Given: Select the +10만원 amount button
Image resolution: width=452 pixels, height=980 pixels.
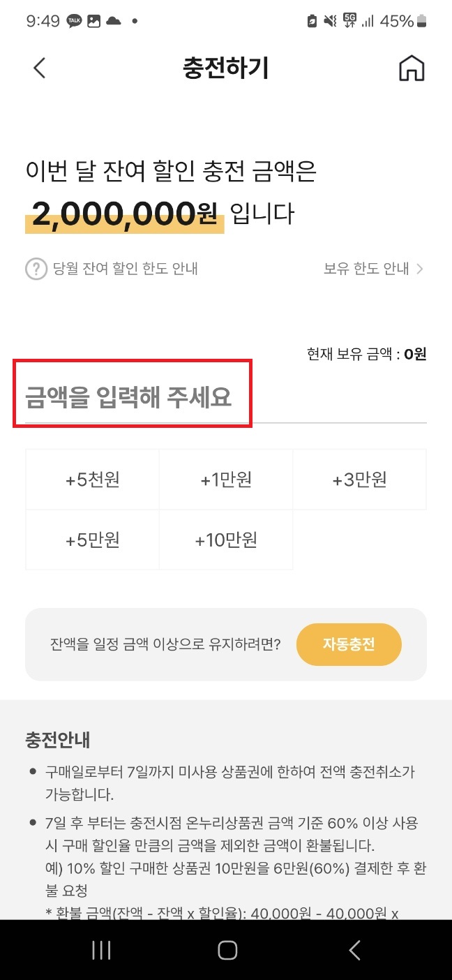Looking at the screenshot, I should tap(225, 539).
